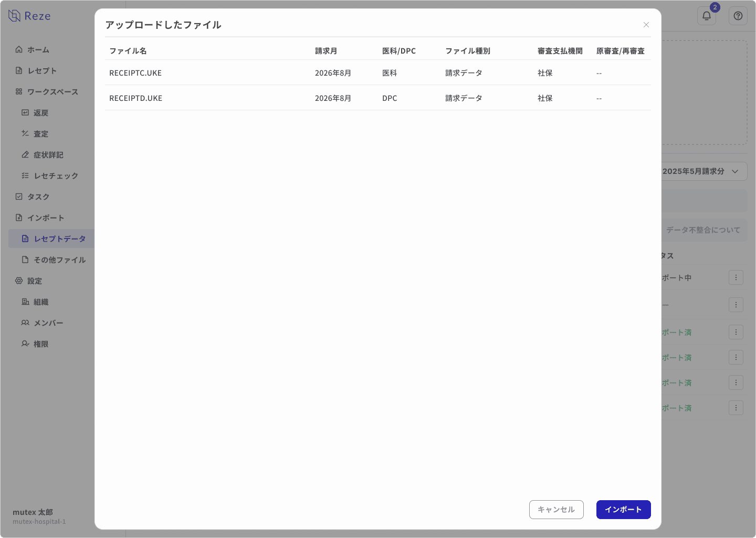Switch to レセプトデータ under インポート
The height and width of the screenshot is (538, 756).
[25, 239]
